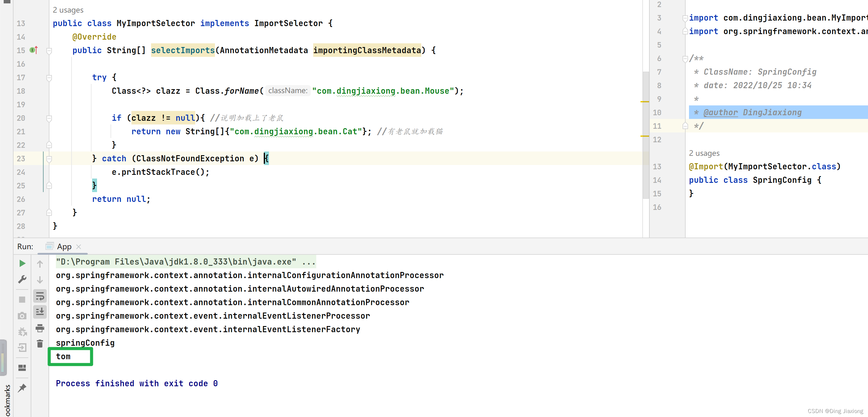
Task: Click line number 18 in left gutter
Action: point(21,91)
